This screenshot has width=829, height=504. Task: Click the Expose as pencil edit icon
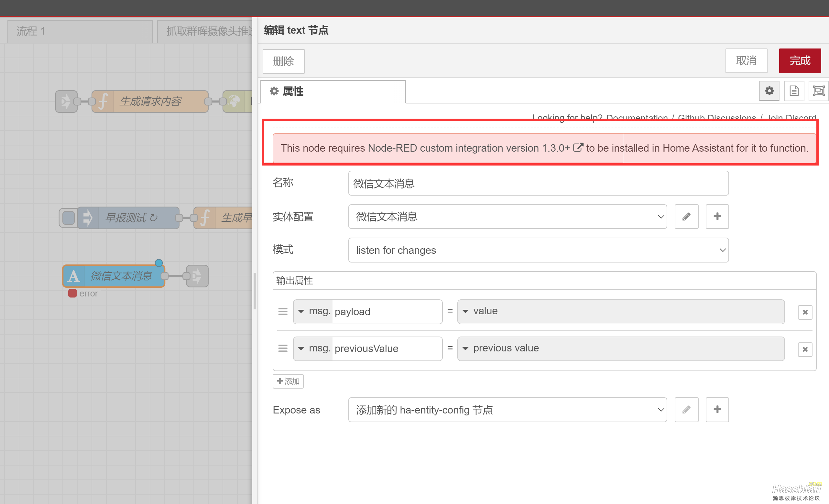coord(686,410)
